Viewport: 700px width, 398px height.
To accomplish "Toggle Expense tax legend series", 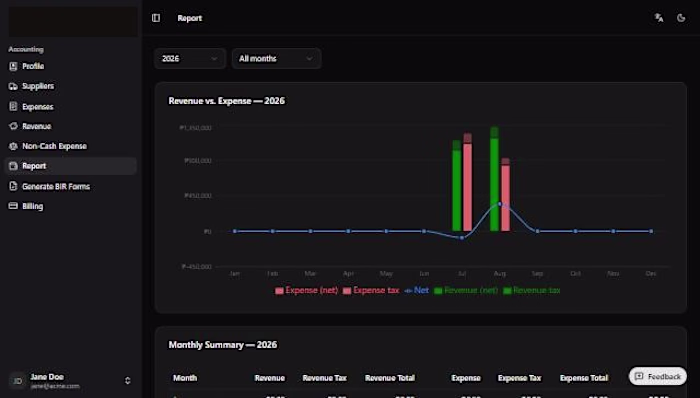I will pyautogui.click(x=371, y=290).
